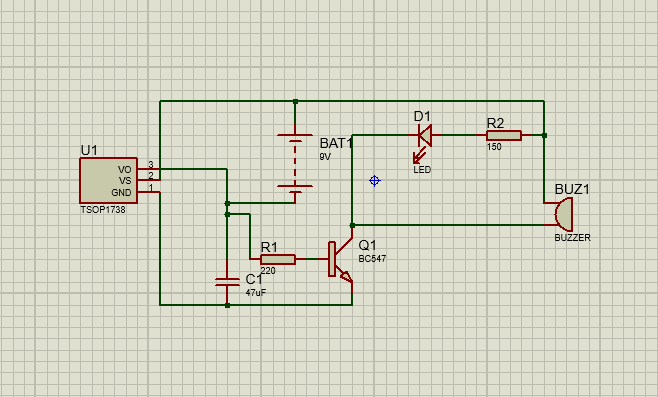Click the BUZZER value text
This screenshot has width=658, height=397.
tap(572, 238)
